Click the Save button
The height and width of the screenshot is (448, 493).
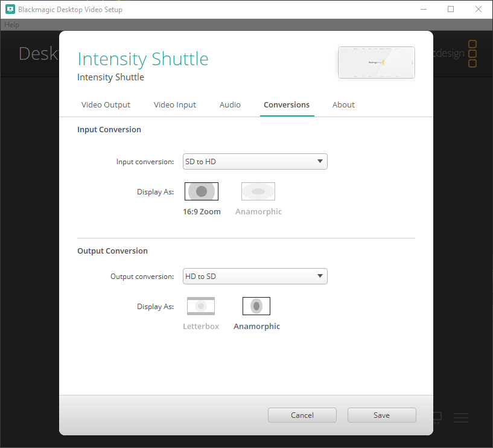(382, 415)
